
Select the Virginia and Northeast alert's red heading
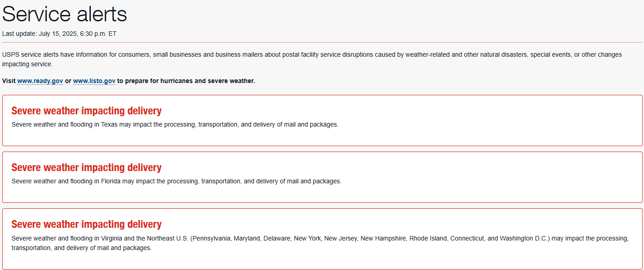(86, 224)
